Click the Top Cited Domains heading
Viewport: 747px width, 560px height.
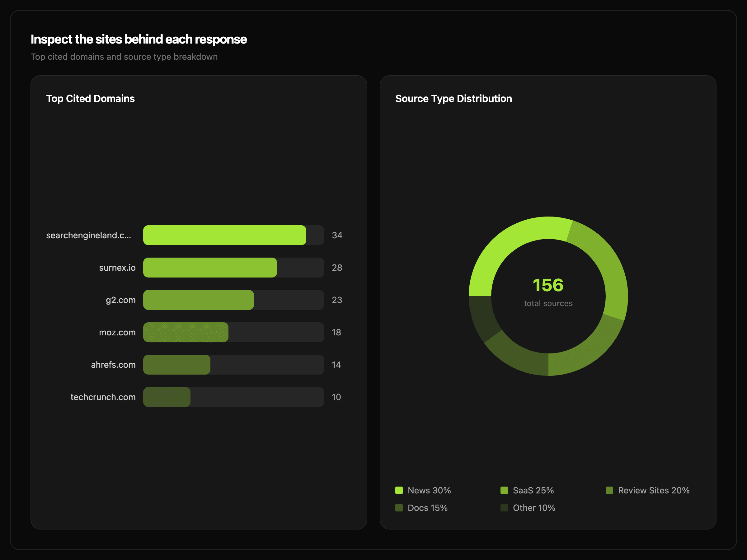90,99
